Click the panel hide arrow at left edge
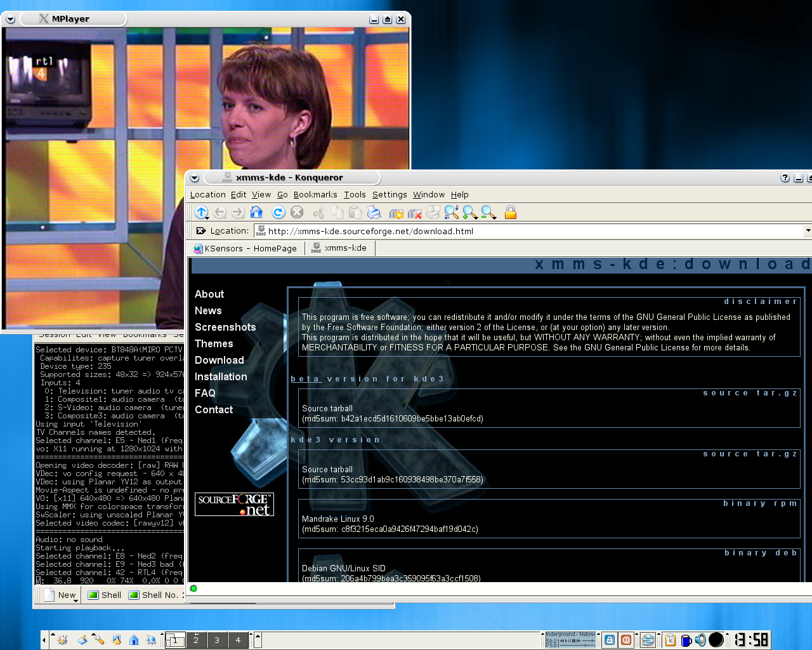 coord(44,640)
